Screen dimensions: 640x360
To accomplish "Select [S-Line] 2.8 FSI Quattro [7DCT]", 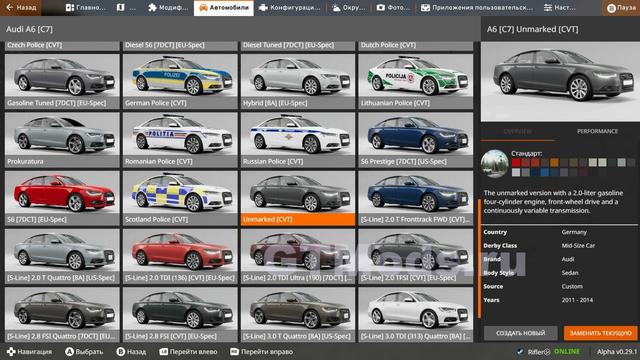I will click(x=62, y=315).
